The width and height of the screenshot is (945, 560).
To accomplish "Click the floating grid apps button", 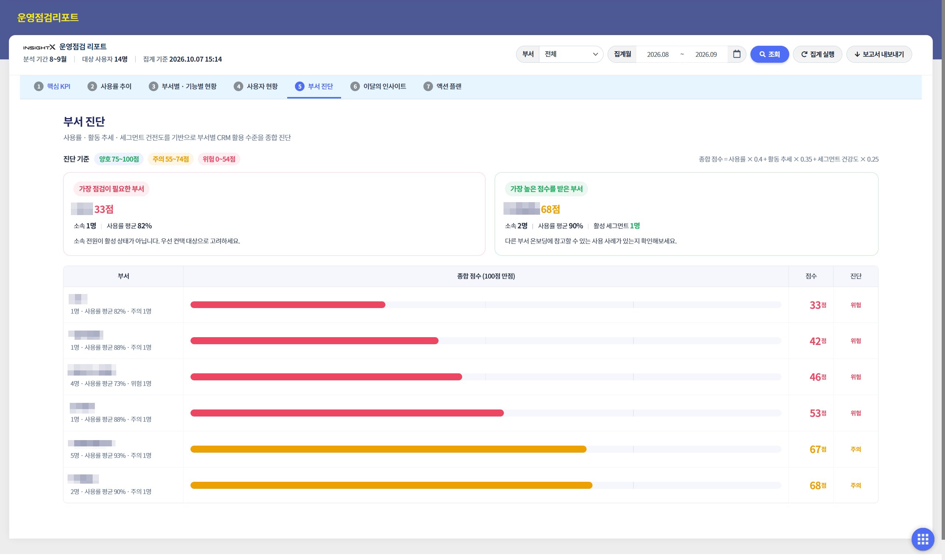I will pos(922,539).
